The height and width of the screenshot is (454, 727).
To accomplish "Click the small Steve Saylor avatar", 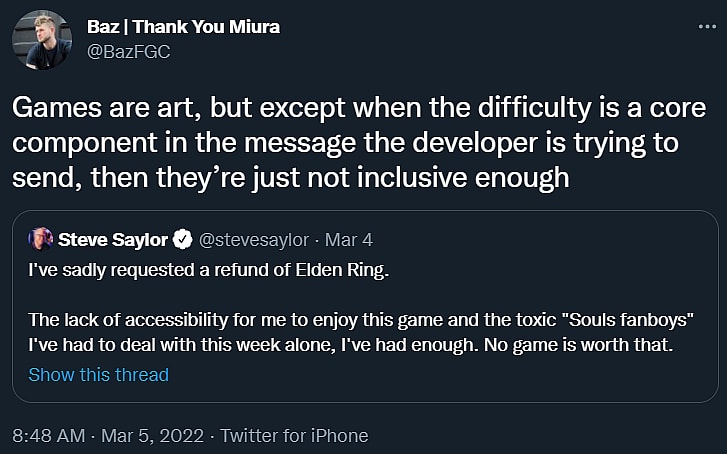I will click(x=41, y=239).
